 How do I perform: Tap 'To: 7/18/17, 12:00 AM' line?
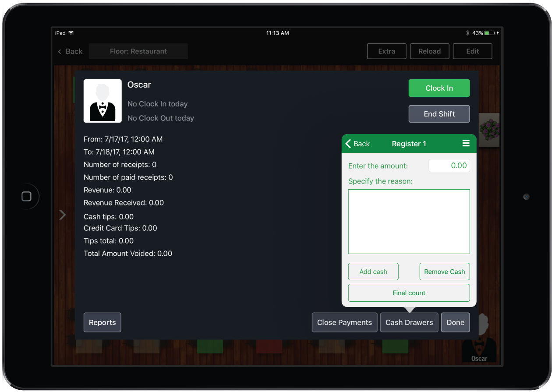(119, 152)
